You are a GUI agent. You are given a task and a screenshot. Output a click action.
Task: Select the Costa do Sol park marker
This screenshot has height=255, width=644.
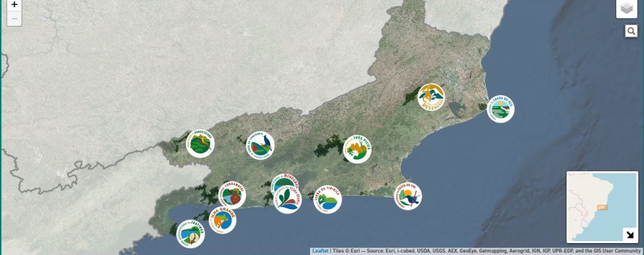408,196
